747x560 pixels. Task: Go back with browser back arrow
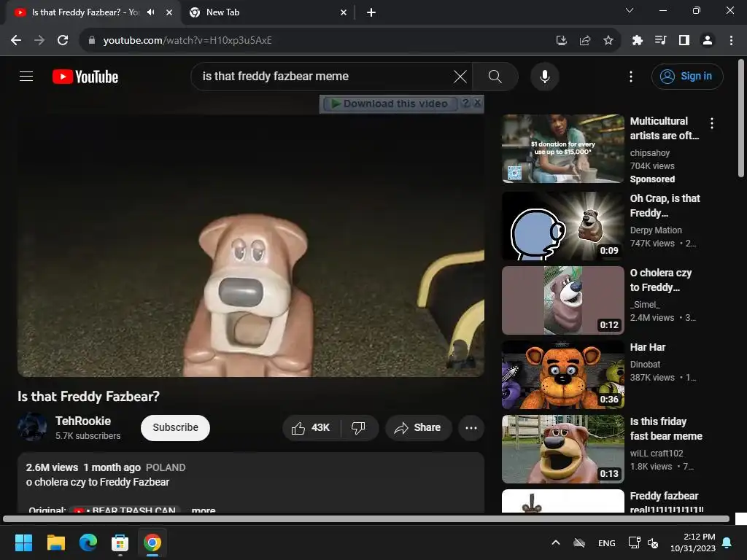16,41
